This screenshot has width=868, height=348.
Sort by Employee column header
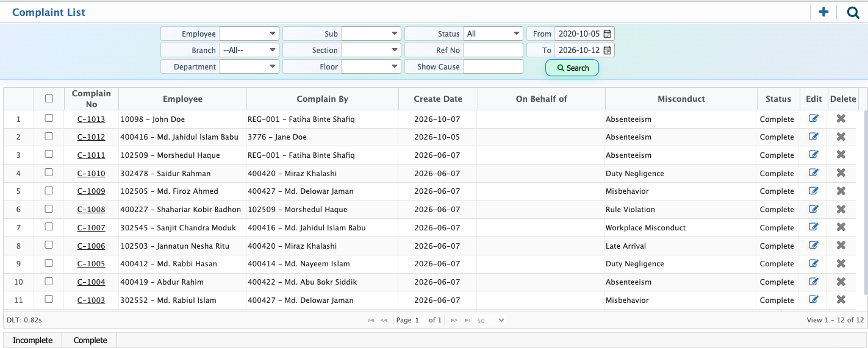click(182, 99)
